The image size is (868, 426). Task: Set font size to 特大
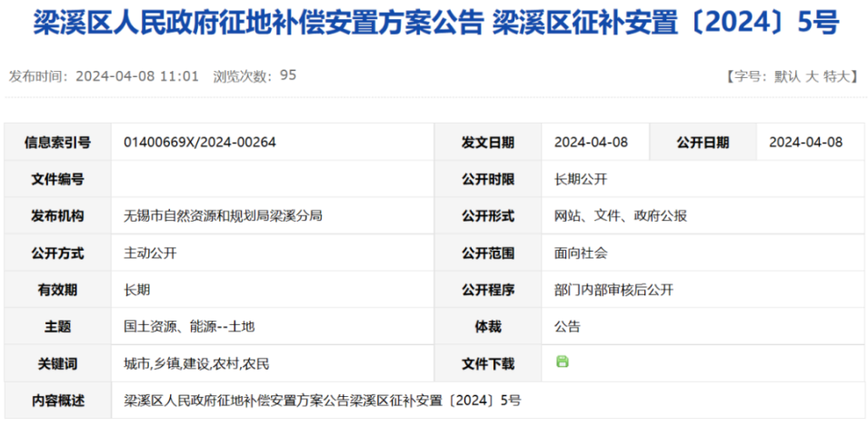836,77
